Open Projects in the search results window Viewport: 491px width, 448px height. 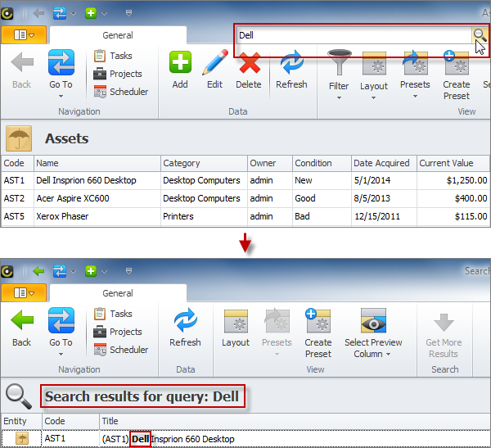coord(118,332)
